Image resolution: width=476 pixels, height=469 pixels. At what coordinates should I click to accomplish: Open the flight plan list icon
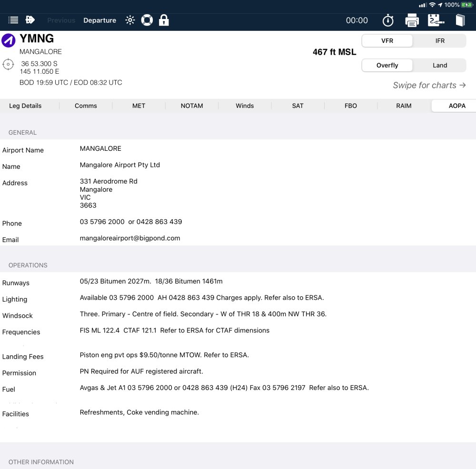(13, 20)
